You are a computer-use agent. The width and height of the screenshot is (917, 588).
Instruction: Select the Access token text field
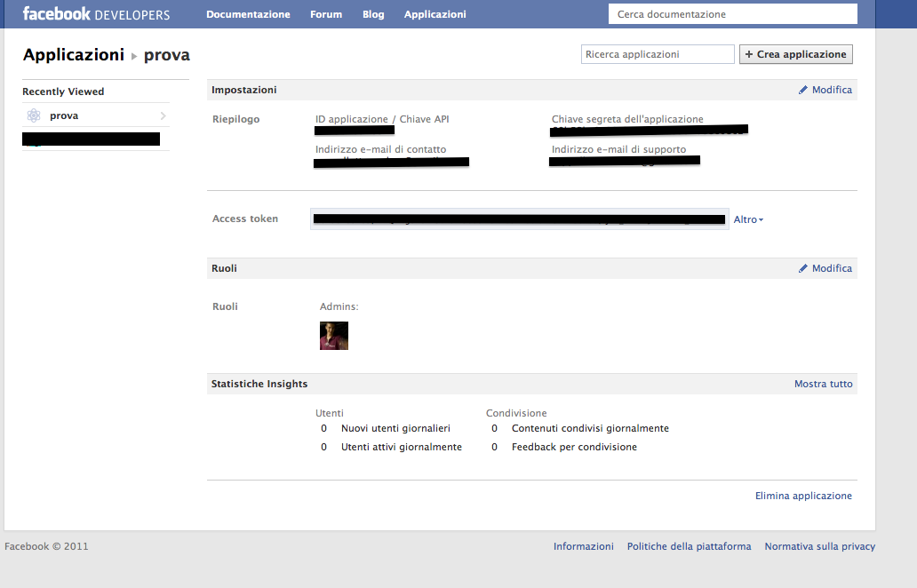(519, 219)
